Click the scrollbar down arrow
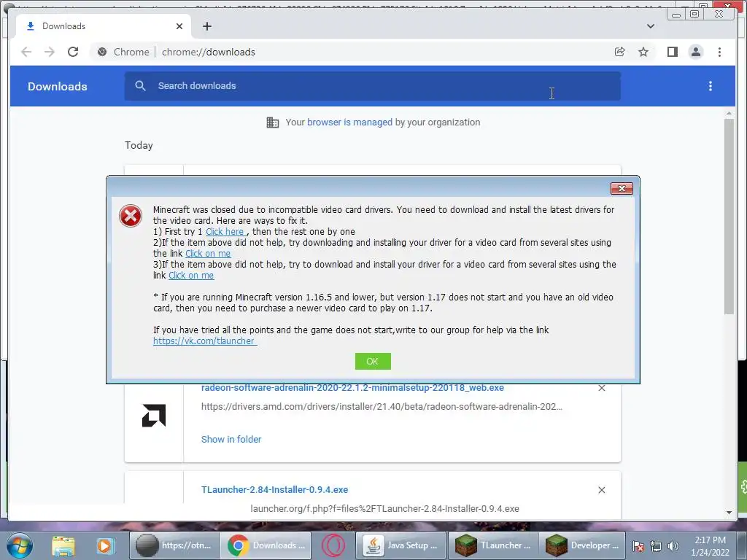Screen dimensions: 747x560 click(729, 513)
